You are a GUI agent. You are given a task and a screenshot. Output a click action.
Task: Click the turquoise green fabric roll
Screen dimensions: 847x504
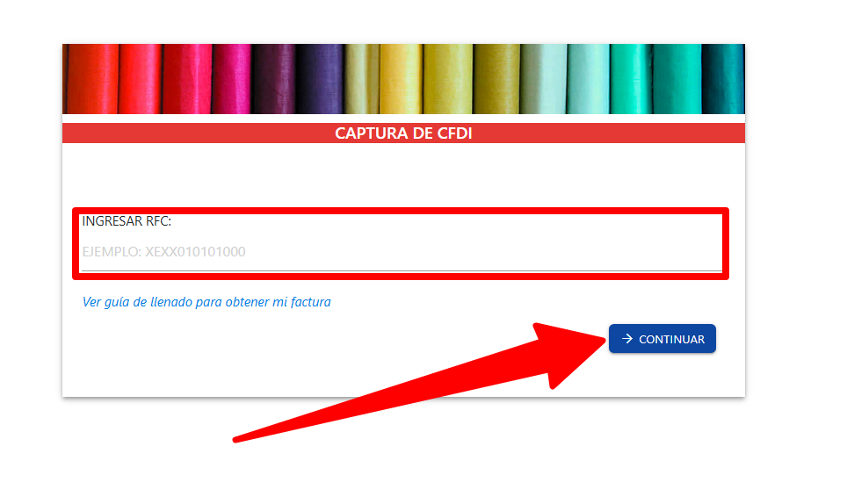[x=632, y=79]
